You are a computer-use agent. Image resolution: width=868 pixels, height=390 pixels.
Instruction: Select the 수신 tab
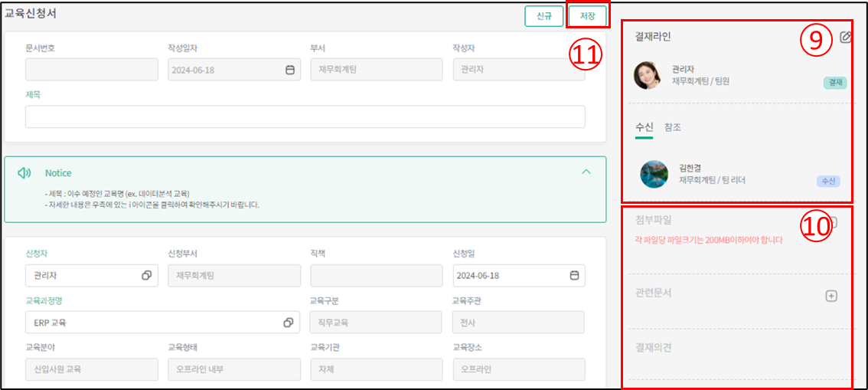pos(644,127)
